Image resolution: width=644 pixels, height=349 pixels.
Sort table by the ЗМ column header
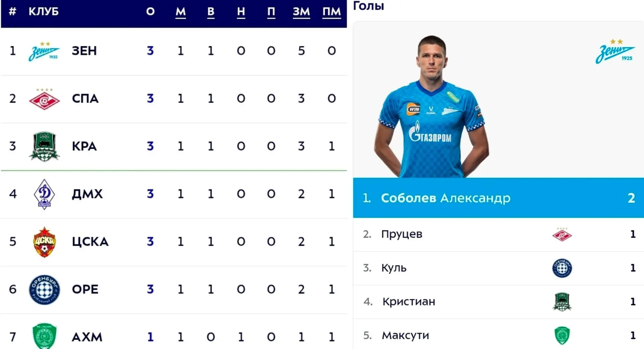301,12
